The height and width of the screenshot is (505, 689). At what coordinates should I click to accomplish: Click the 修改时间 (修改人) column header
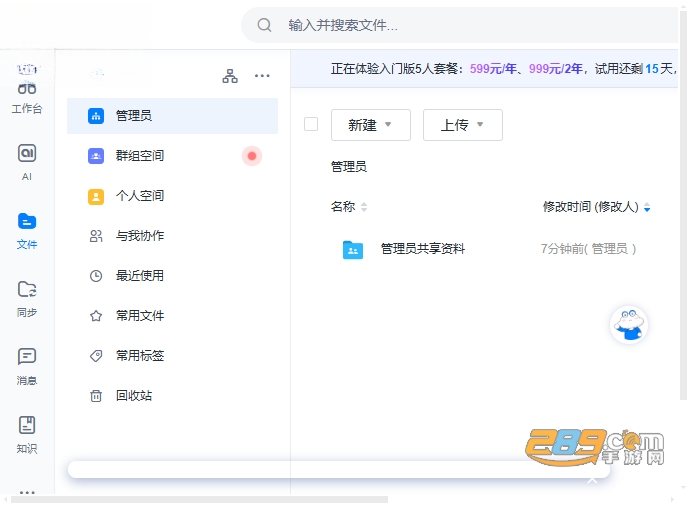[x=591, y=207]
